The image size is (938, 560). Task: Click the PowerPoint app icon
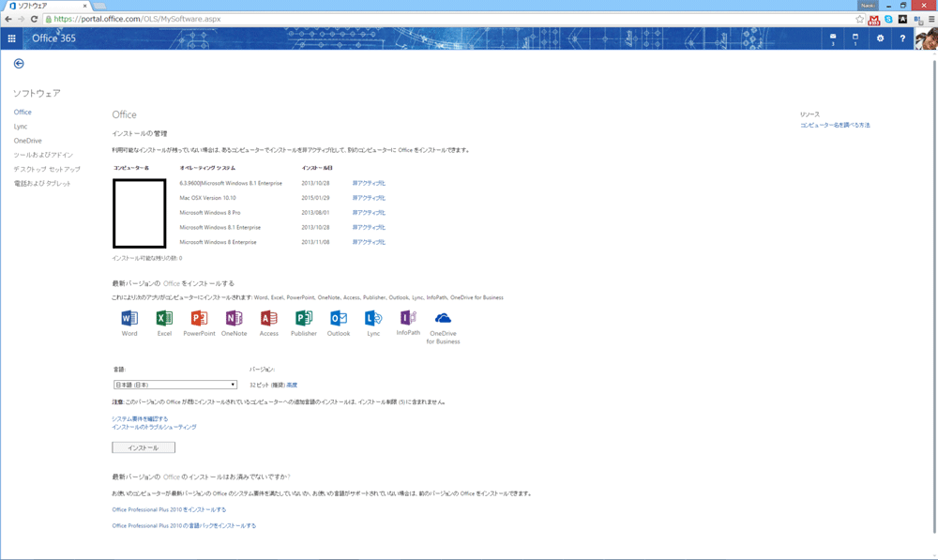click(199, 318)
